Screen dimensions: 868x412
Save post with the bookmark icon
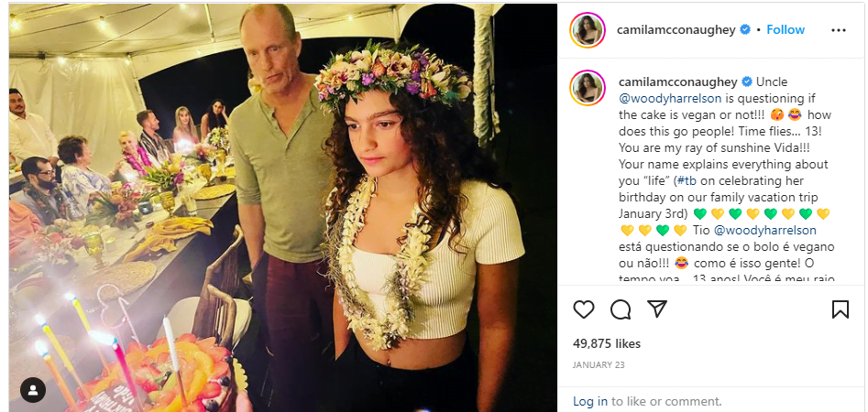click(841, 309)
